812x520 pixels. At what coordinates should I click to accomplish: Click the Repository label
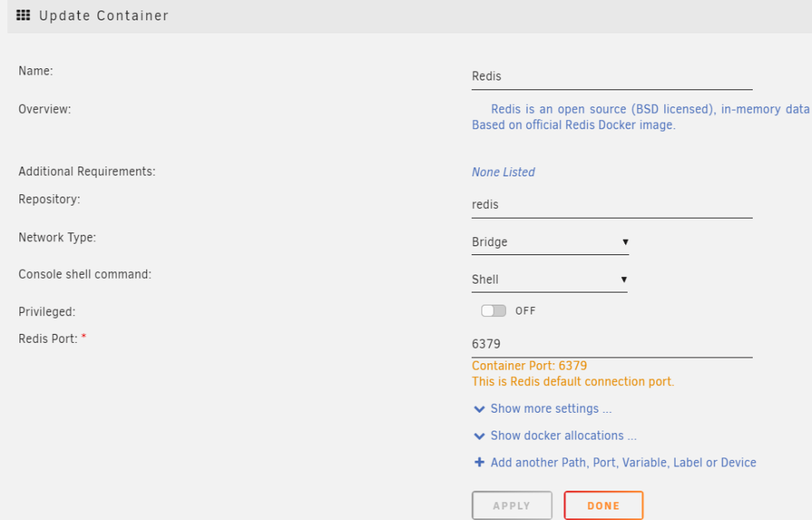pyautogui.click(x=50, y=199)
